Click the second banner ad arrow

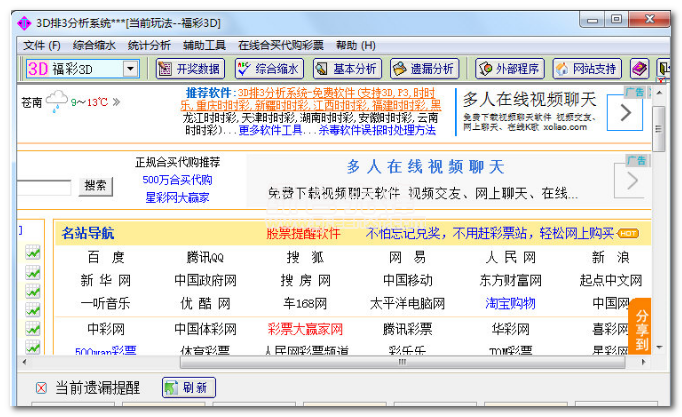pyautogui.click(x=632, y=180)
